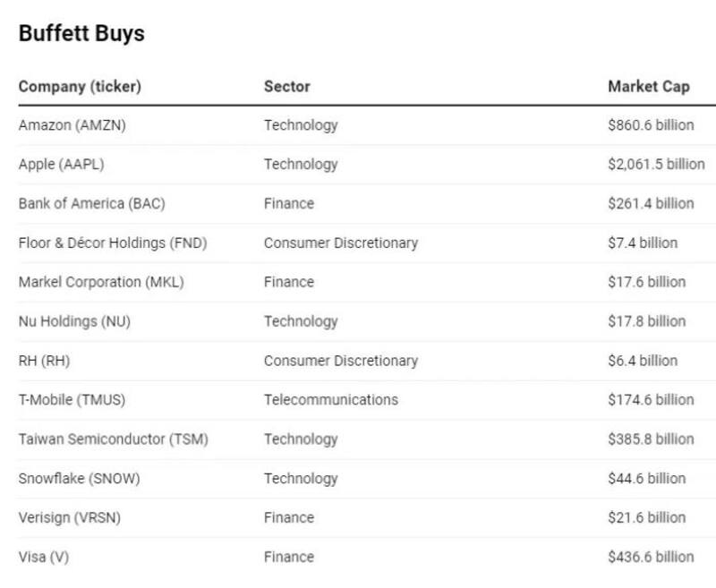Click the Sector column header
The height and width of the screenshot is (588, 716).
coord(286,87)
